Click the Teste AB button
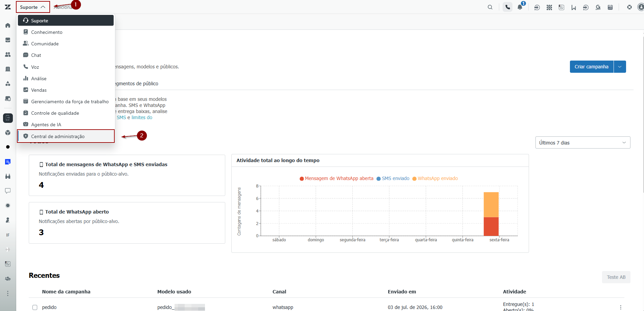644x311 pixels. (x=616, y=277)
